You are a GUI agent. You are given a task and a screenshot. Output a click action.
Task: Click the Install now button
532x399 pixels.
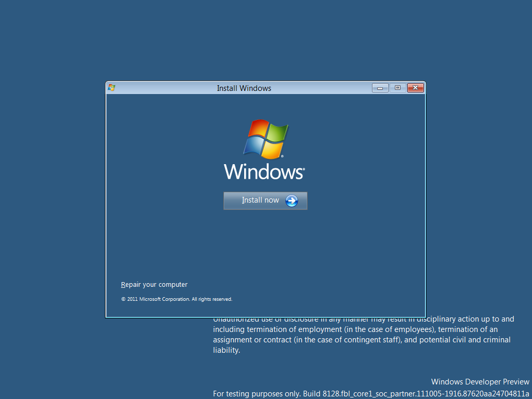pos(265,201)
